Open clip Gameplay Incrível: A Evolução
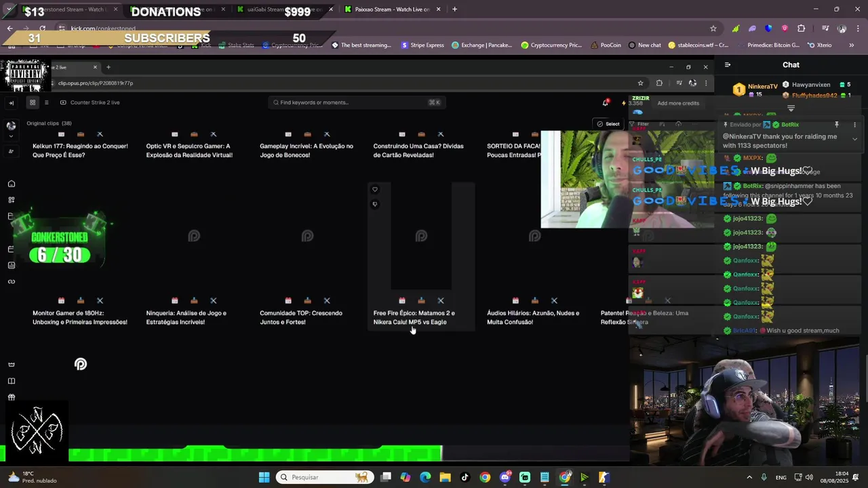868x488 pixels. coord(307,150)
